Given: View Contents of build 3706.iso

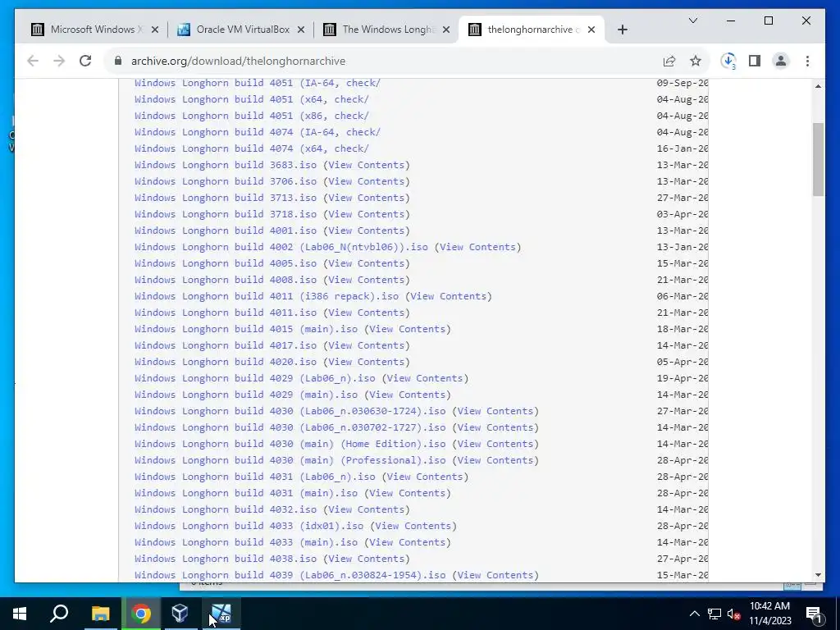Looking at the screenshot, I should pyautogui.click(x=367, y=181).
